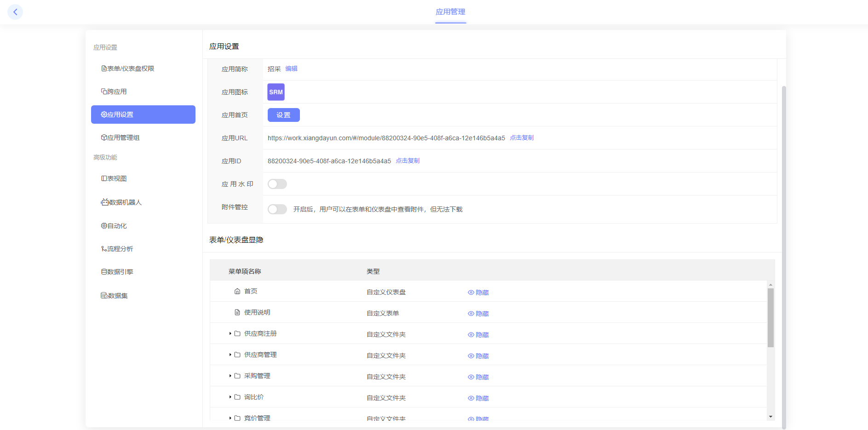Click the menu list scroll-down arrow
Screen dimensions: 868x430
(x=770, y=417)
